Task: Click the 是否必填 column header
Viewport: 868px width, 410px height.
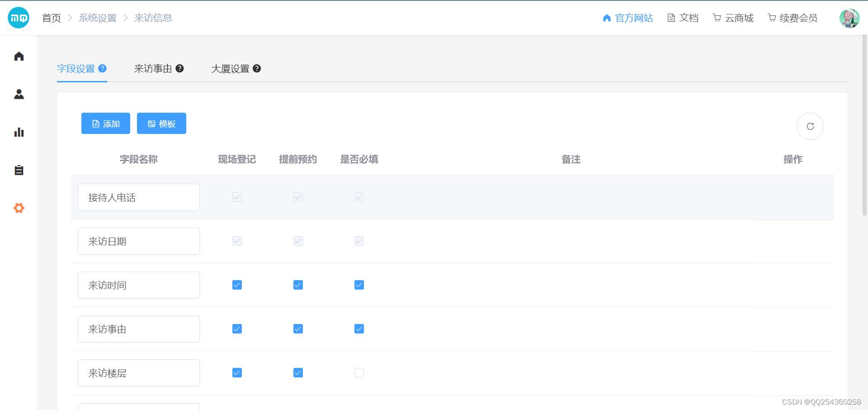Action: (x=359, y=159)
